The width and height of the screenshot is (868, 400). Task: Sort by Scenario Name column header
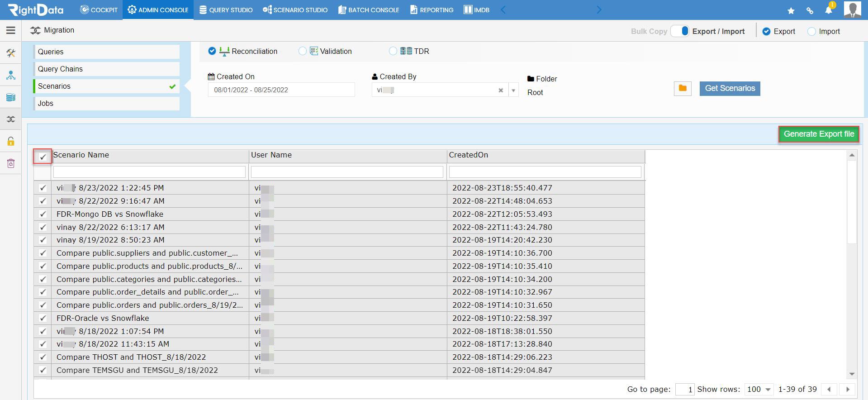(x=150, y=155)
